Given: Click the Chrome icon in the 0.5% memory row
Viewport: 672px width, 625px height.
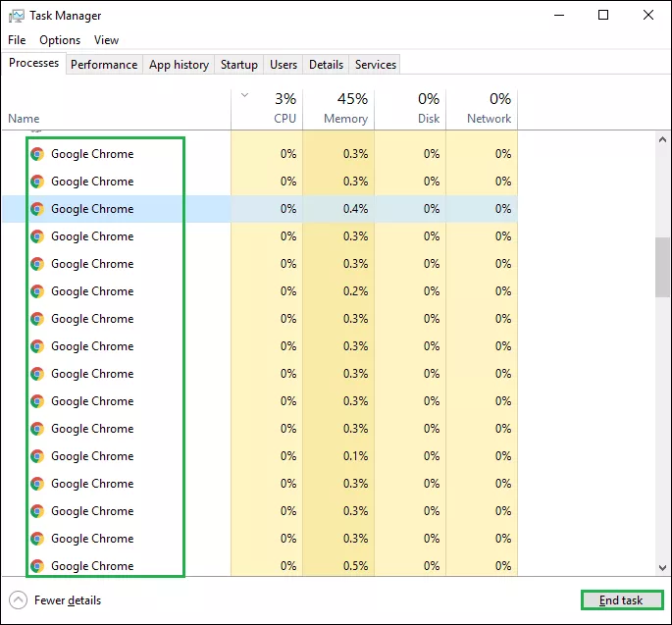Looking at the screenshot, I should point(37,566).
